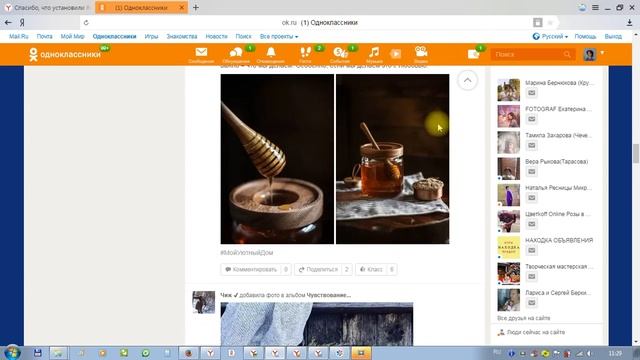
Task: Open the Все друзья на сайте link
Action: point(524,318)
